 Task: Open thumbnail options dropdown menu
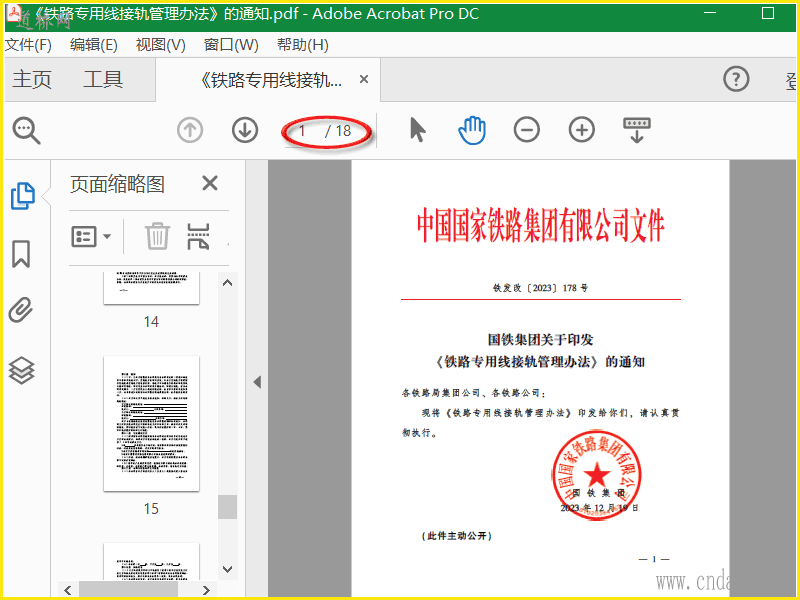91,237
